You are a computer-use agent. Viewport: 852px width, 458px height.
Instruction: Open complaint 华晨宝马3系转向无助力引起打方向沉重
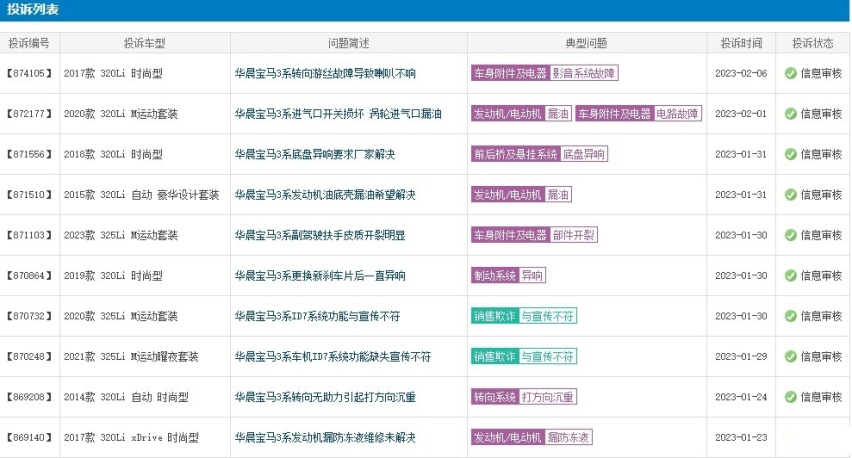(x=325, y=397)
